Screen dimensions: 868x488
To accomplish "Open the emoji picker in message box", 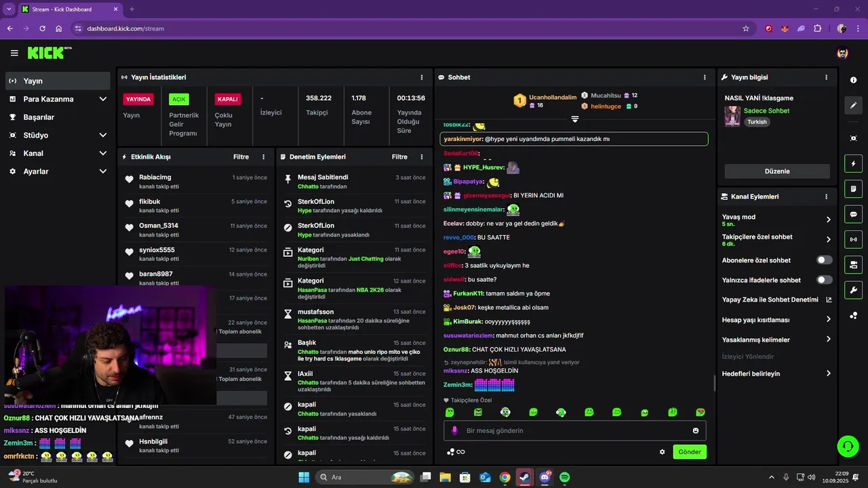I will [696, 430].
